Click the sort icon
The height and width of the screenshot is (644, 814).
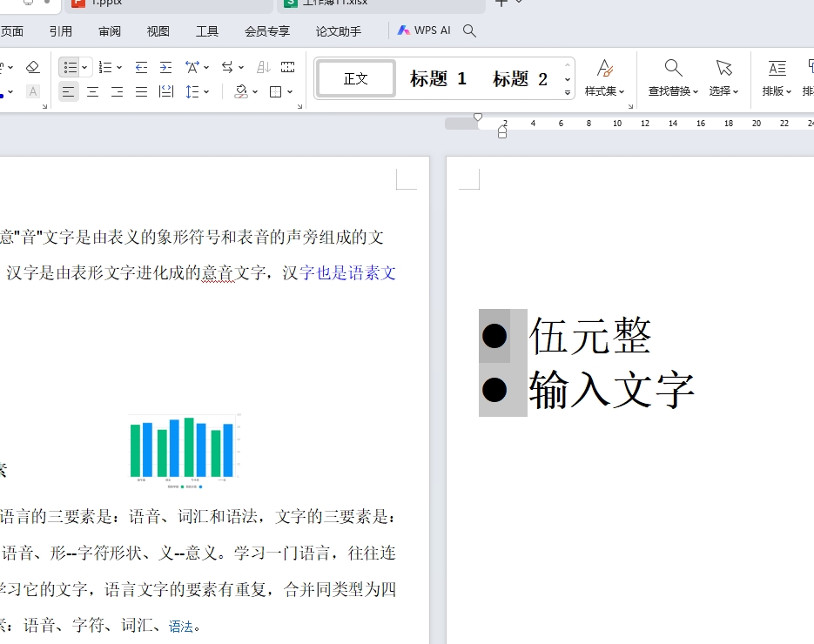tap(263, 67)
